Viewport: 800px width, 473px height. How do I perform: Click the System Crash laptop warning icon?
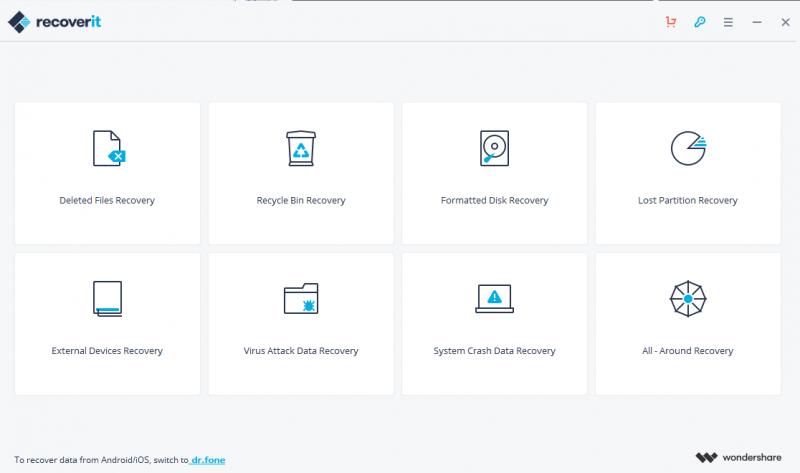[x=494, y=298]
